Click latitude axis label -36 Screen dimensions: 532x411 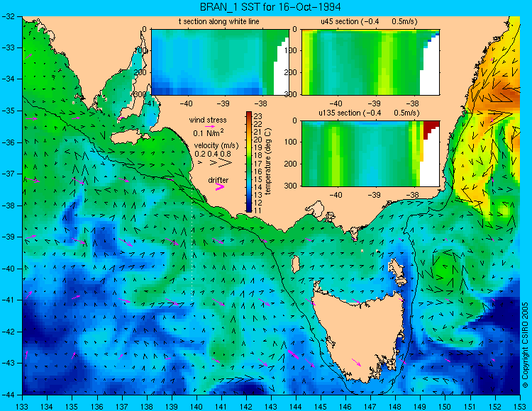8,142
